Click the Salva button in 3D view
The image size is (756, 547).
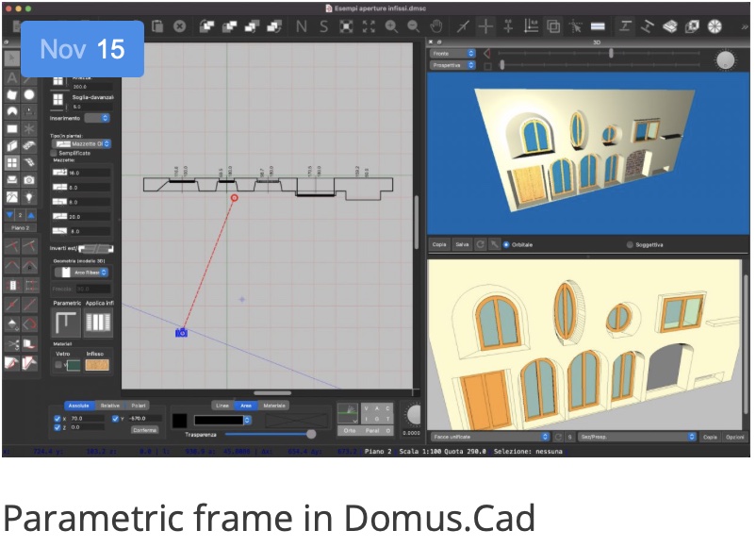tap(461, 244)
